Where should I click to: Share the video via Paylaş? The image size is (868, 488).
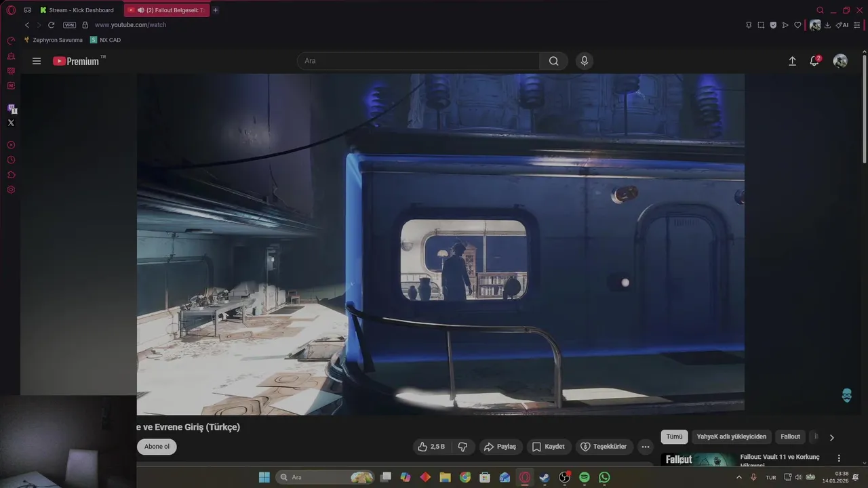pos(500,447)
